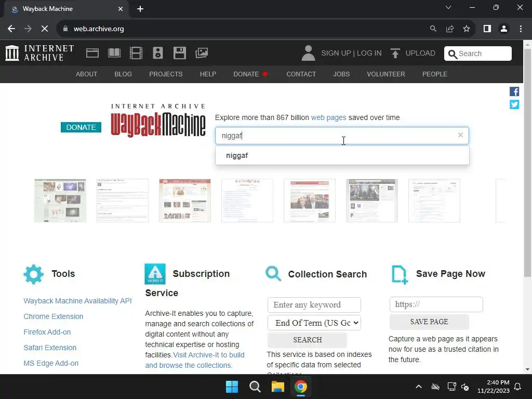View site information lock icon
Viewport: 532px width, 399px height.
(65, 29)
